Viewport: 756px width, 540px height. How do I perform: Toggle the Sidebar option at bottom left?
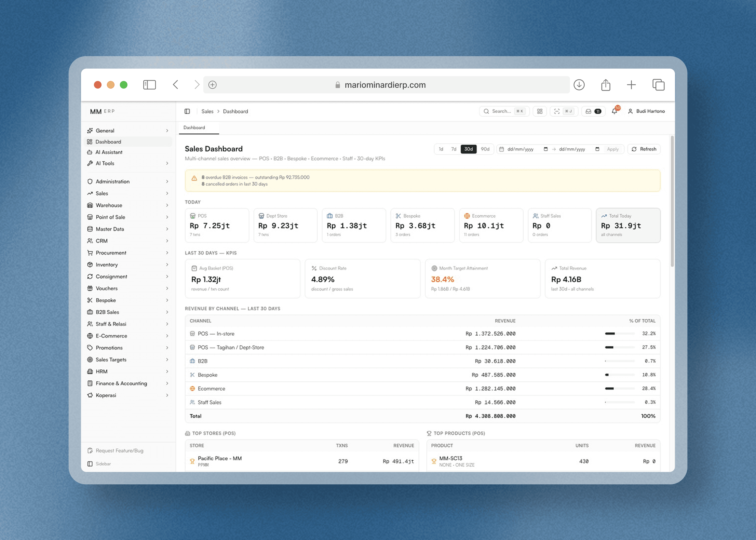coord(99,464)
